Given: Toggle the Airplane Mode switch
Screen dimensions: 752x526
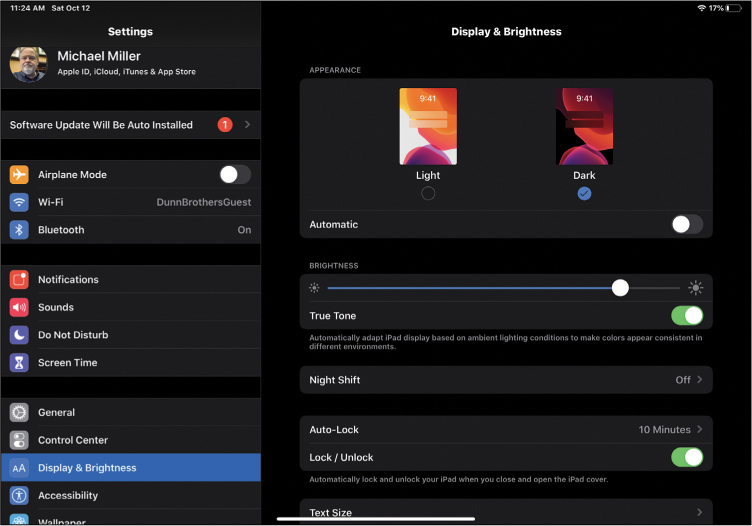Looking at the screenshot, I should click(x=235, y=175).
